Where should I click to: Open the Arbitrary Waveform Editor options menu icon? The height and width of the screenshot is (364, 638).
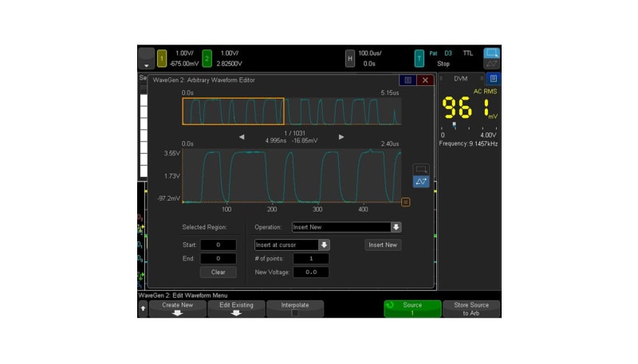pos(408,80)
